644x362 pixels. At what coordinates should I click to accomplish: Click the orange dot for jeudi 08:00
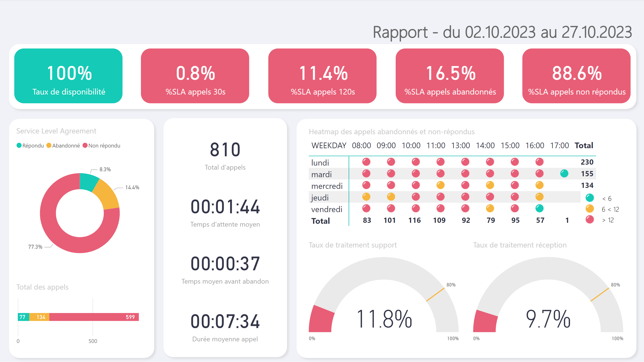[x=366, y=197]
